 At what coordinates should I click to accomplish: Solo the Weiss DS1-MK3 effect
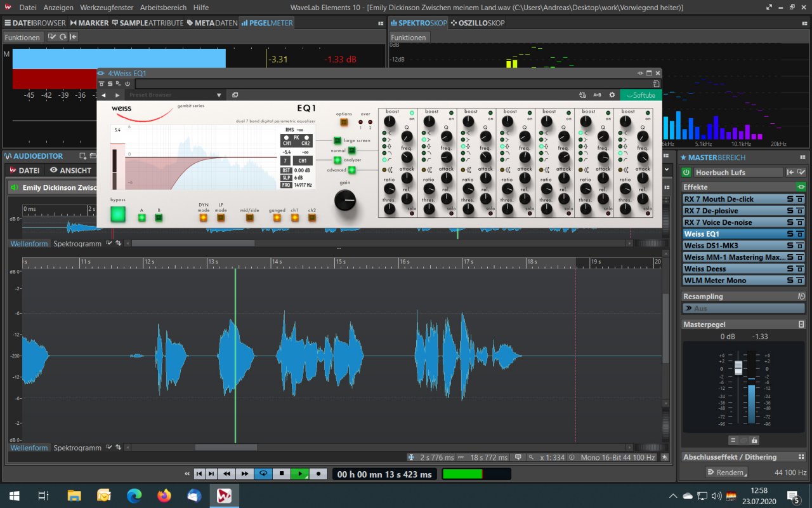(790, 246)
